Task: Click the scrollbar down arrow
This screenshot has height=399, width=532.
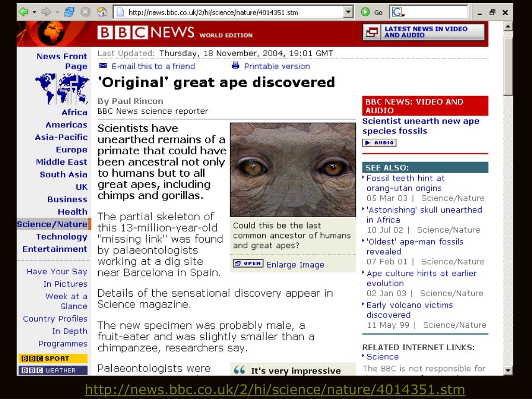Action: coord(508,370)
